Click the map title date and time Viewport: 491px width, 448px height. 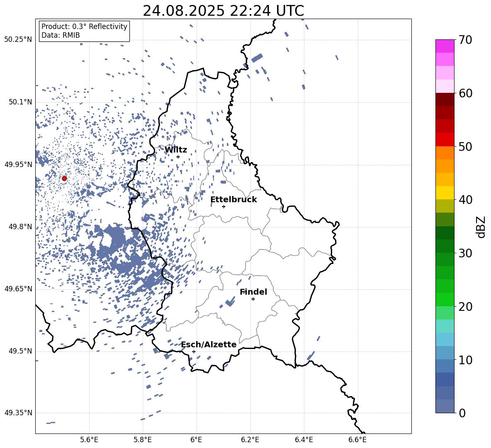[x=223, y=11]
